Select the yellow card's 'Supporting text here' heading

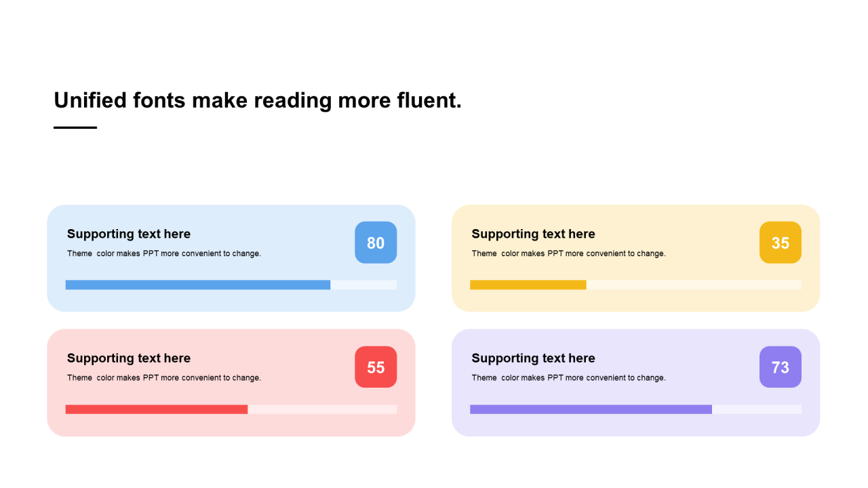click(533, 234)
